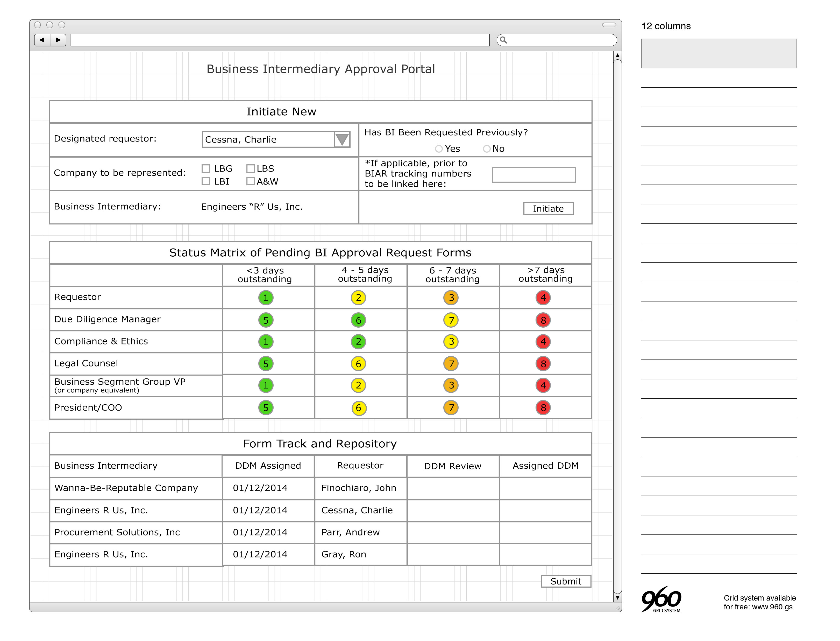Click the scrollbar up arrow
840x641 pixels.
tap(618, 56)
